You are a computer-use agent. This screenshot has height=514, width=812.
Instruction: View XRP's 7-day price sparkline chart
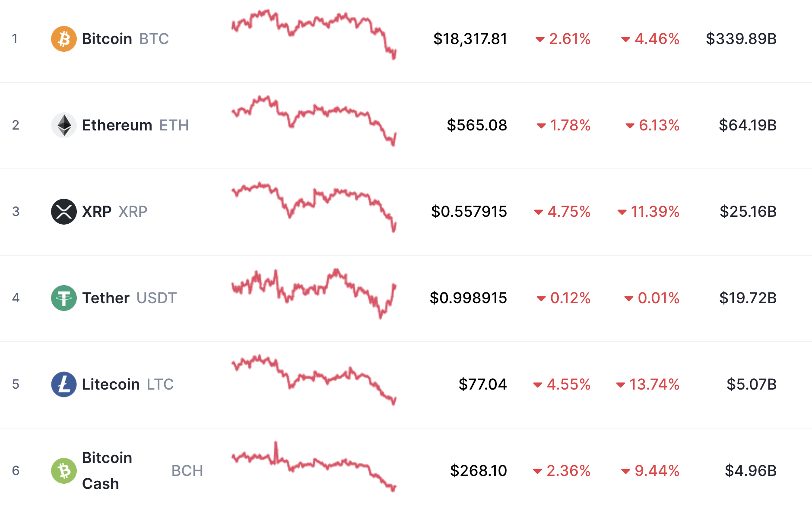tap(314, 207)
